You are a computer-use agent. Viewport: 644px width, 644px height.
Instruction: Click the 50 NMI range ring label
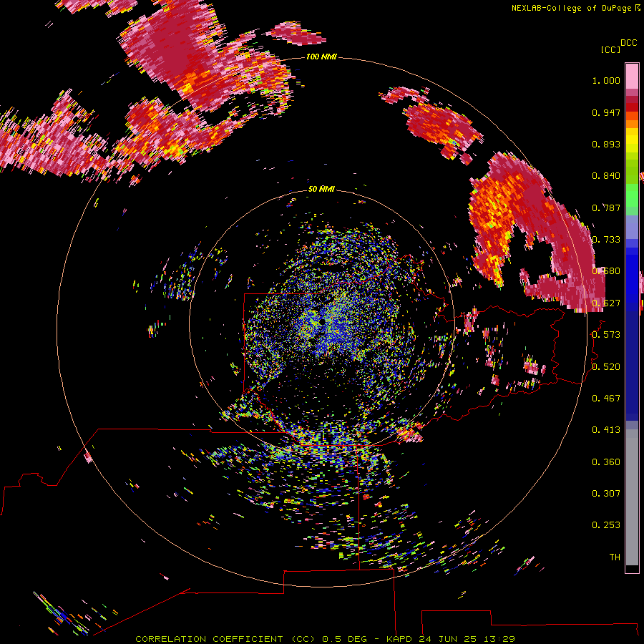321,189
